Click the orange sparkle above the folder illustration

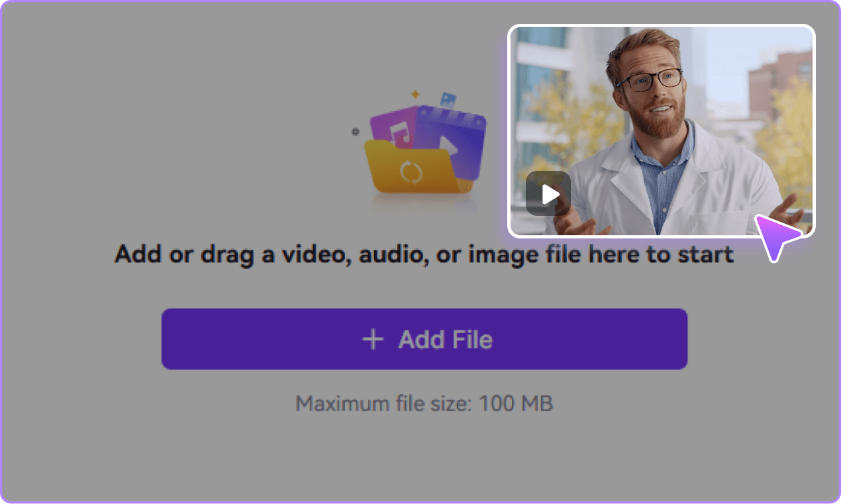pyautogui.click(x=415, y=94)
